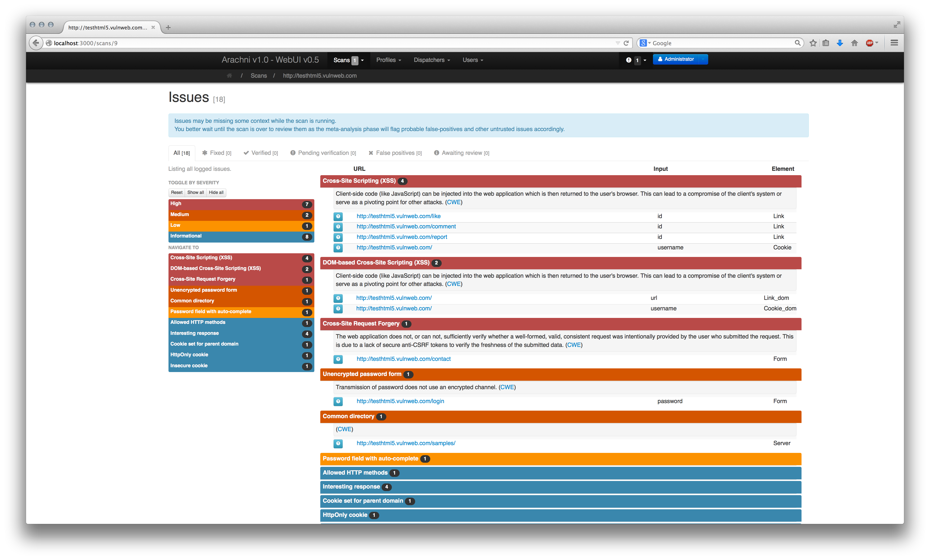The height and width of the screenshot is (560, 930).
Task: Click the Google search input field
Action: [x=722, y=43]
